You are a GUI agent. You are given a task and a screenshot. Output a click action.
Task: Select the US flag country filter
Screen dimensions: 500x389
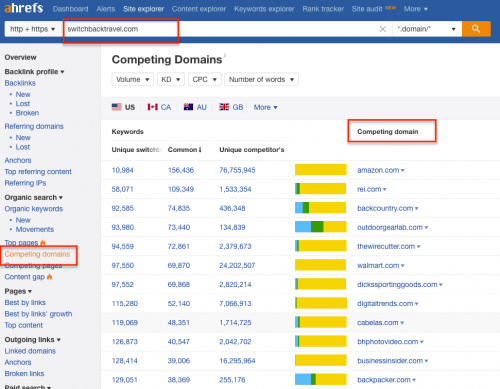tap(123, 107)
